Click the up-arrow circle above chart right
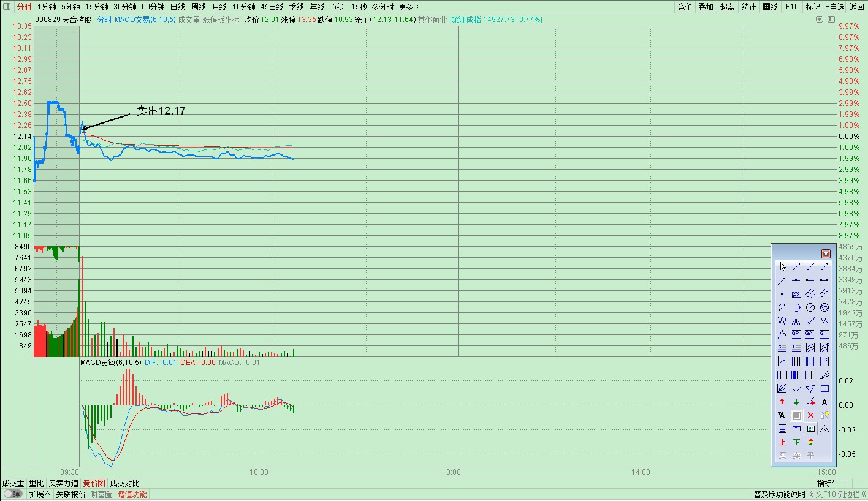Image resolution: width=868 pixels, height=501 pixels. pos(820,20)
